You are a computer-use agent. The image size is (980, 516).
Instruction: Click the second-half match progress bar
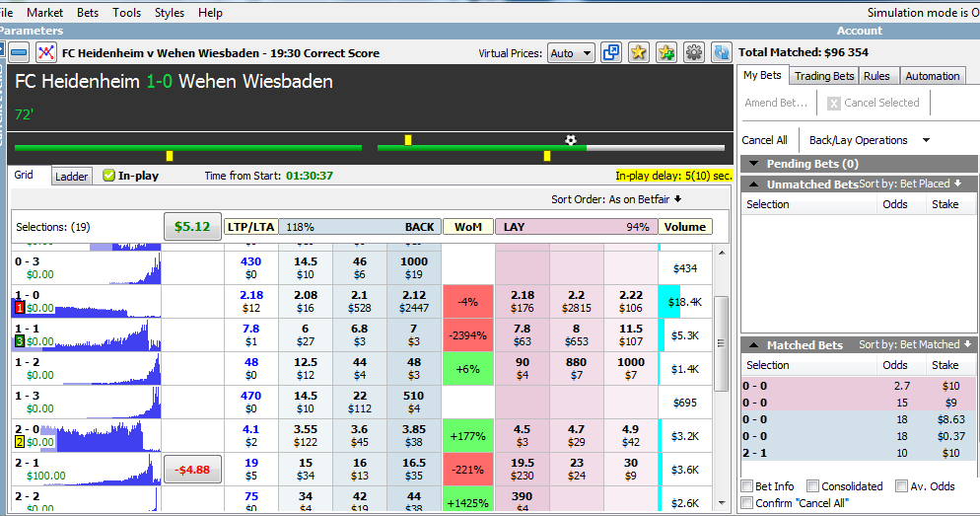click(550, 148)
